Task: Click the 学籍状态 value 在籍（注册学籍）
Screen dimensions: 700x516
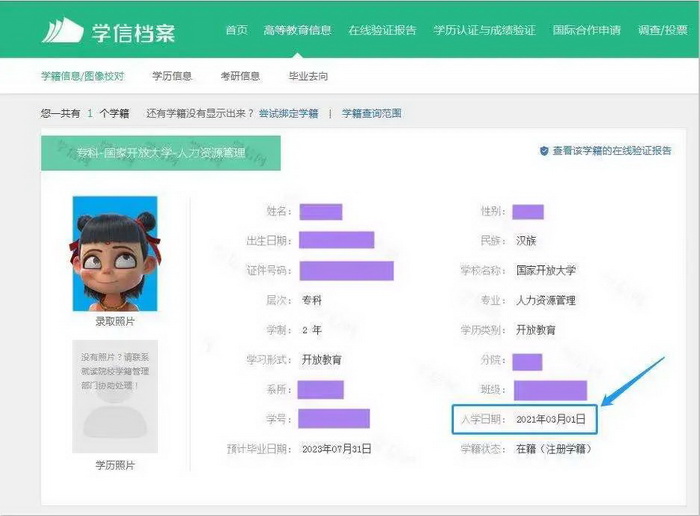Action: (x=554, y=449)
